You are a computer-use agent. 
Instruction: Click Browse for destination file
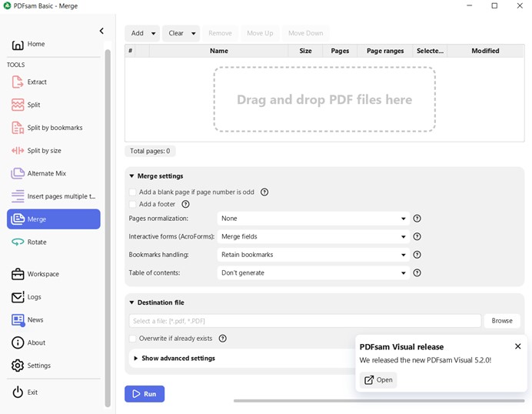(502, 321)
